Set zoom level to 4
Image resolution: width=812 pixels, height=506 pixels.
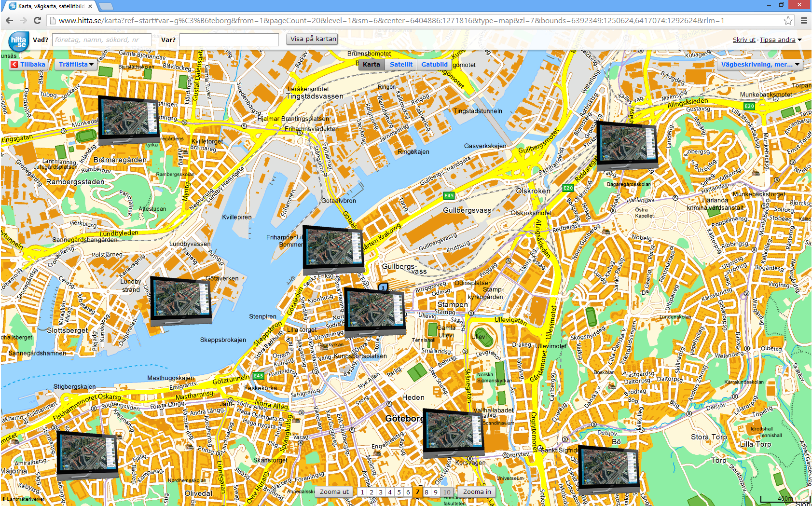pyautogui.click(x=390, y=492)
